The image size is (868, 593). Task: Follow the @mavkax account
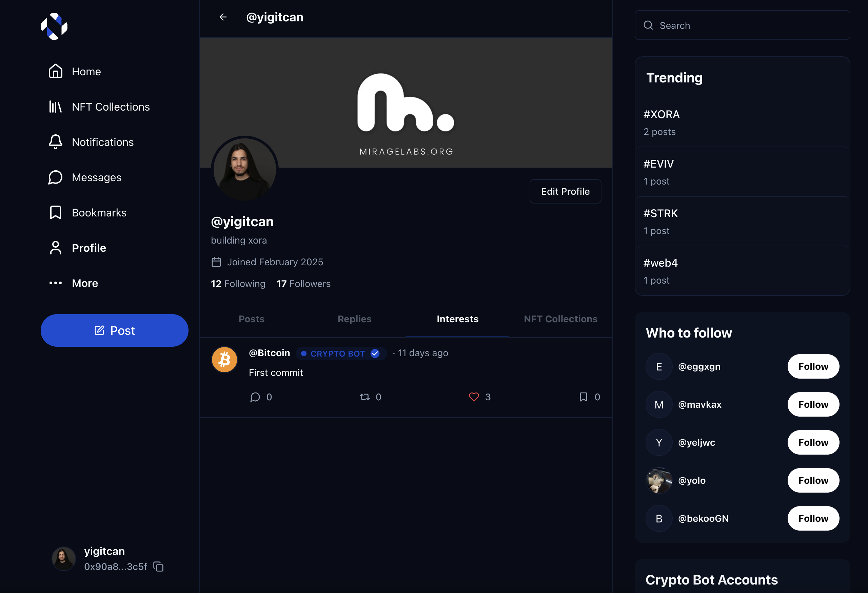click(813, 404)
